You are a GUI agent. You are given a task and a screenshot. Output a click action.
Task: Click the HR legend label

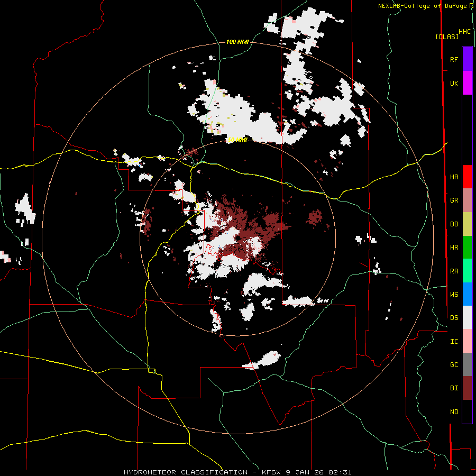point(454,248)
